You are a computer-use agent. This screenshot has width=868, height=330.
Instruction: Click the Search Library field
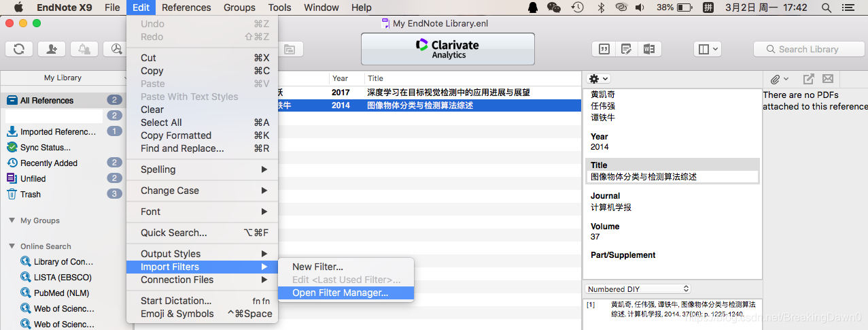point(808,49)
